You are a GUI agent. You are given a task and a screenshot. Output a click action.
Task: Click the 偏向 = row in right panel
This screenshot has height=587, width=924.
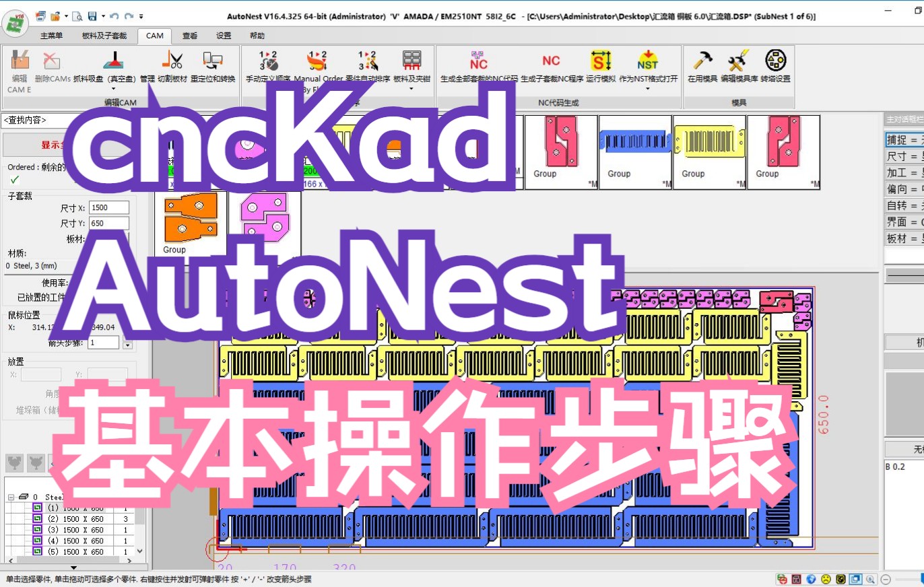(903, 189)
